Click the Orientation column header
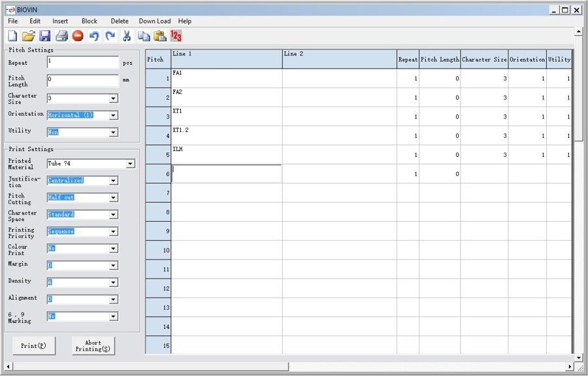Image resolution: width=588 pixels, height=376 pixels. [x=527, y=59]
